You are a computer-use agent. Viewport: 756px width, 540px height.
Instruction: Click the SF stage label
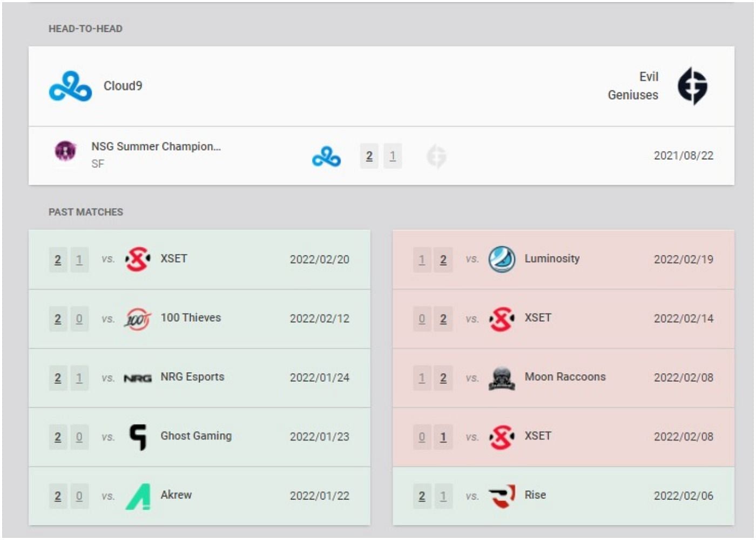[x=98, y=164]
